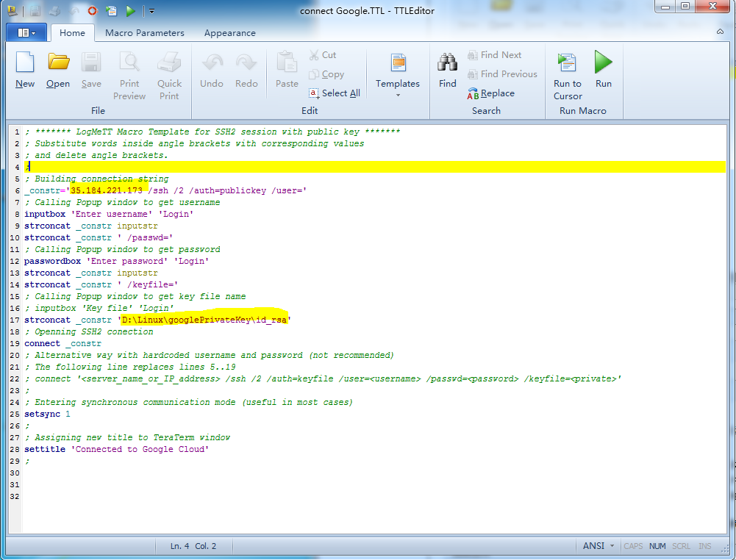736x560 pixels.
Task: Switch to the Home tab
Action: pos(72,33)
